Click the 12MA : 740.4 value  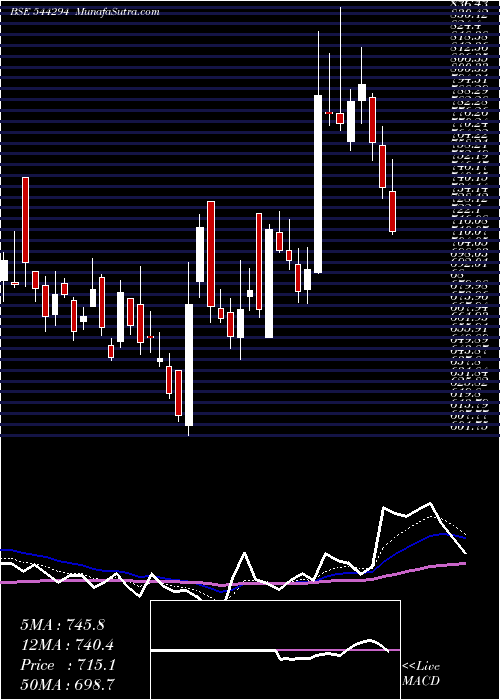tap(67, 645)
